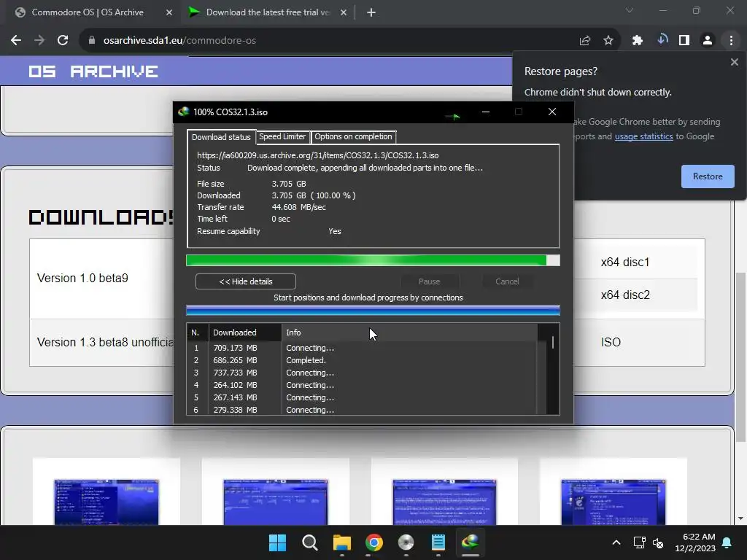Image resolution: width=747 pixels, height=560 pixels.
Task: Select the connection row marked Completed.
Action: point(362,360)
